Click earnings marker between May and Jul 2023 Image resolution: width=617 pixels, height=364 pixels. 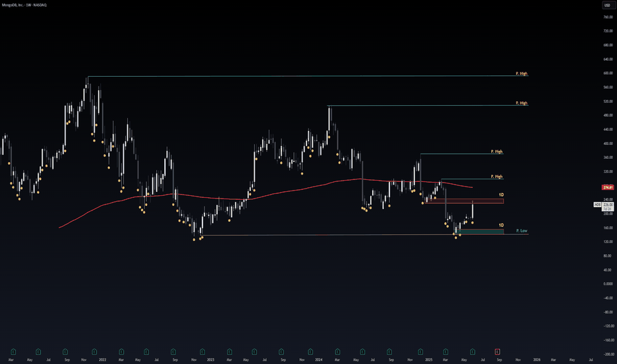tap(254, 352)
